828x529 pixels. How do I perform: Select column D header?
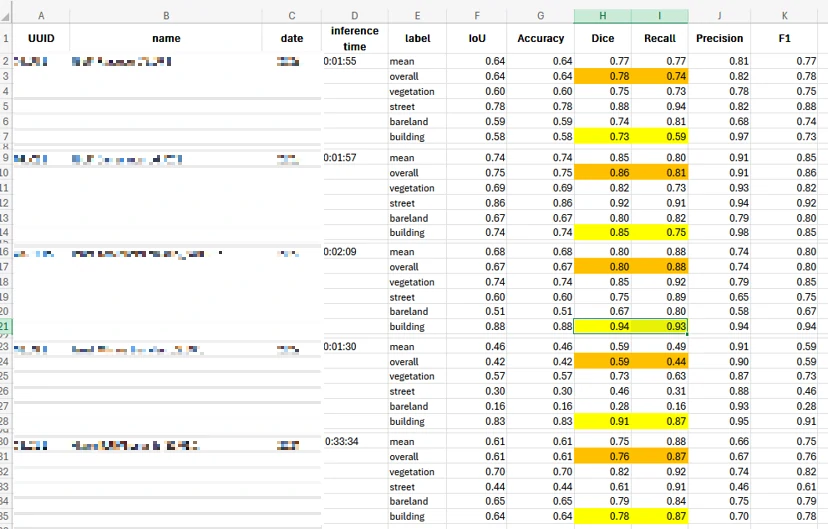click(354, 16)
